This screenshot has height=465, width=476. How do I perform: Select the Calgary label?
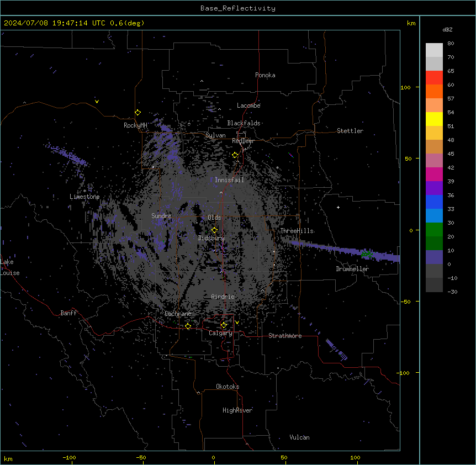(x=220, y=333)
